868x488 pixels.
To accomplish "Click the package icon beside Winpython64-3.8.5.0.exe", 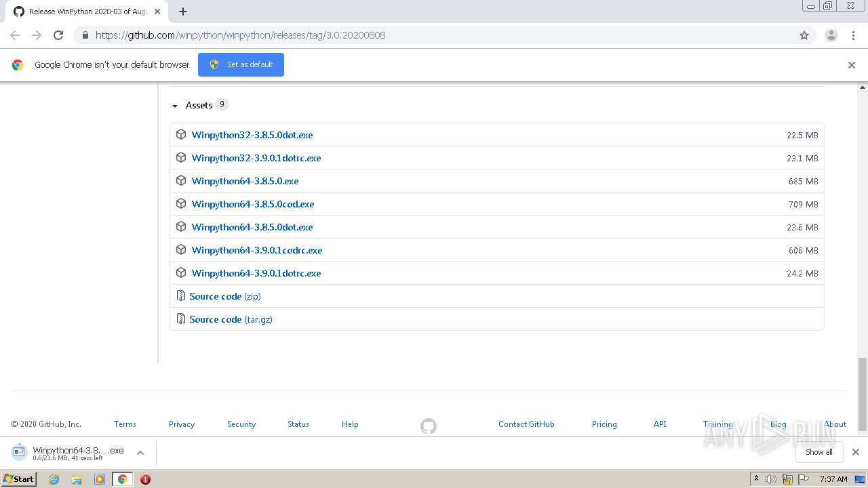I will 181,180.
